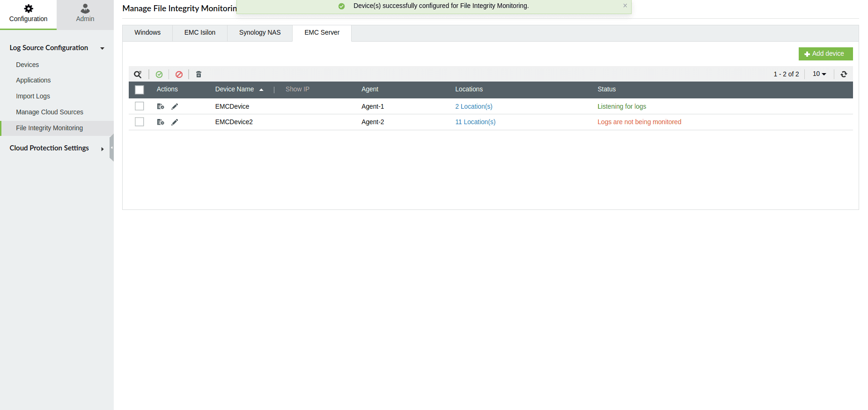This screenshot has height=410, width=868.
Task: Open the Admin user section
Action: pyautogui.click(x=85, y=14)
